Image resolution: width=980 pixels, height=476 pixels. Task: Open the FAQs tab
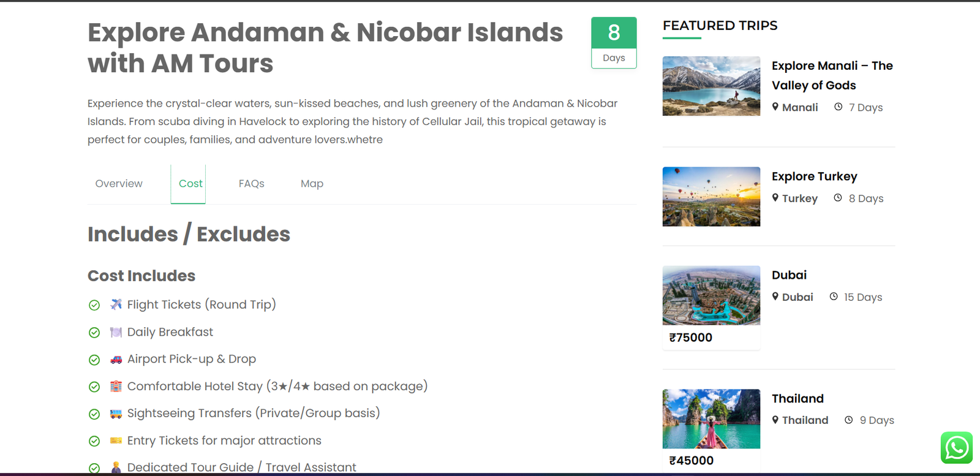251,184
